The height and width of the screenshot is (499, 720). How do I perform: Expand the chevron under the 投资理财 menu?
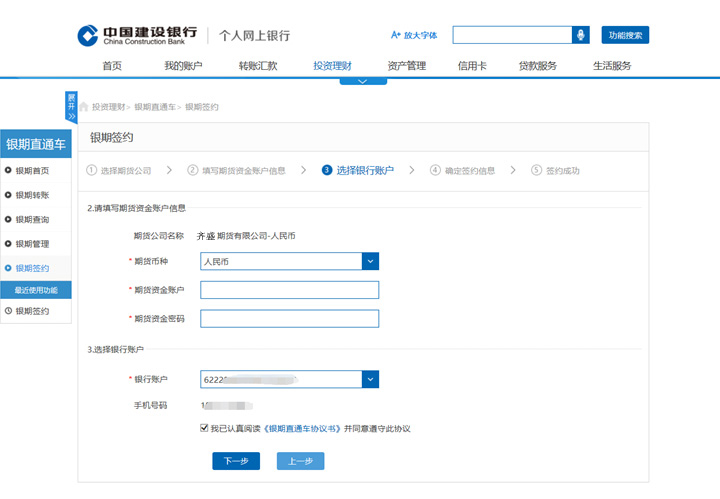(363, 80)
